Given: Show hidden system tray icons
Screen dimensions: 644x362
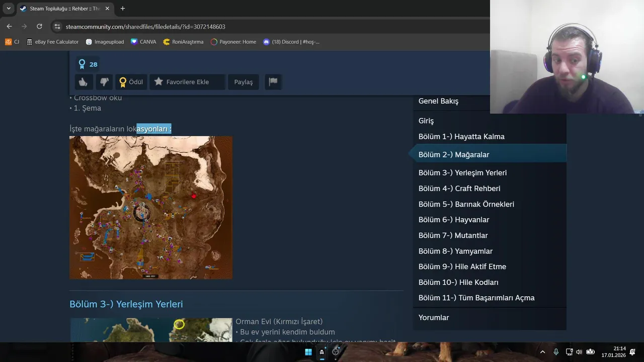Looking at the screenshot, I should (x=542, y=352).
